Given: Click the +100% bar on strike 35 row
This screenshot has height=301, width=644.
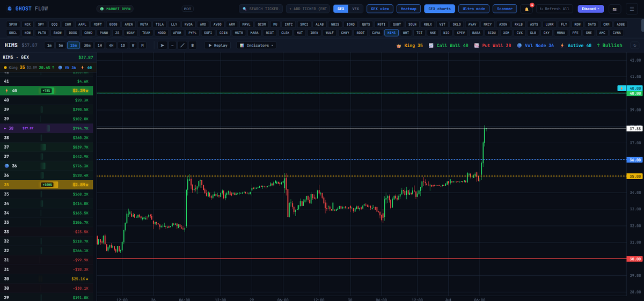Looking at the screenshot, I should tap(50, 185).
